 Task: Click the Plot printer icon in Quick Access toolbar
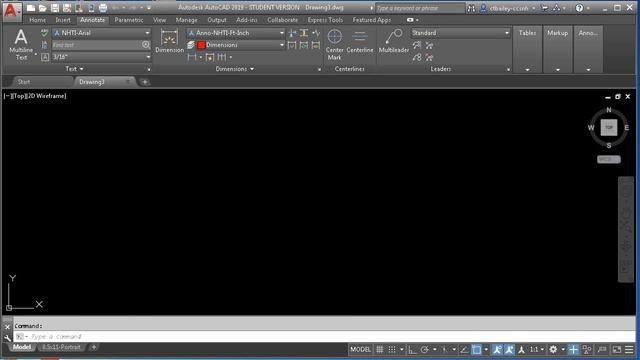click(103, 8)
